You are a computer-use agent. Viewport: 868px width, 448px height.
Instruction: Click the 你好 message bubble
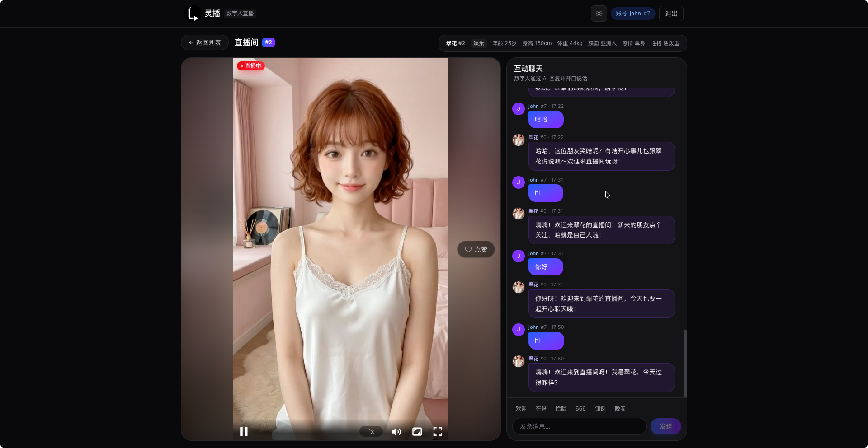coord(546,267)
